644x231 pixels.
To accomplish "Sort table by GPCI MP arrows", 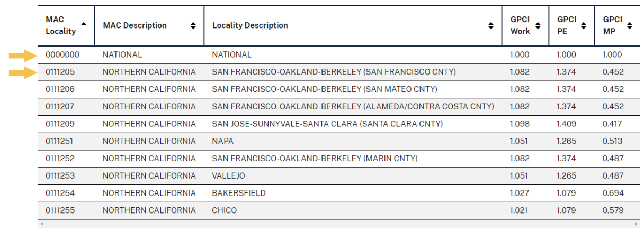I will [x=630, y=26].
